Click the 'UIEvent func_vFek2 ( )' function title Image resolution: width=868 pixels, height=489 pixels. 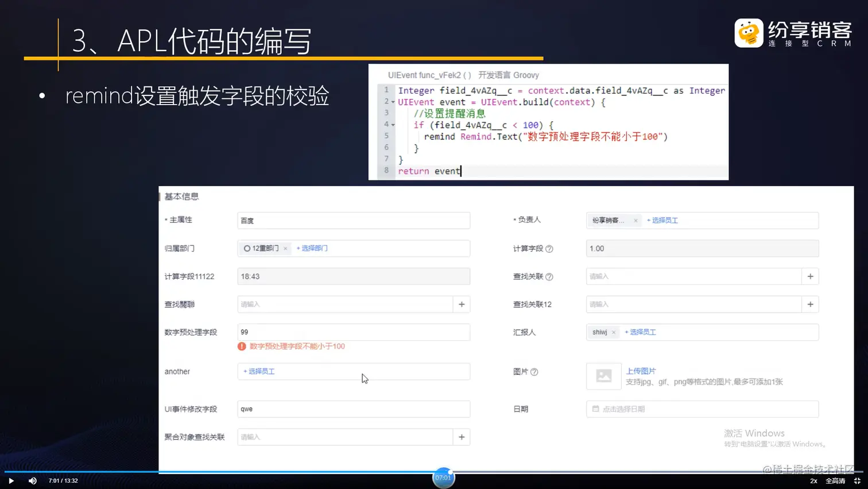pyautogui.click(x=429, y=75)
